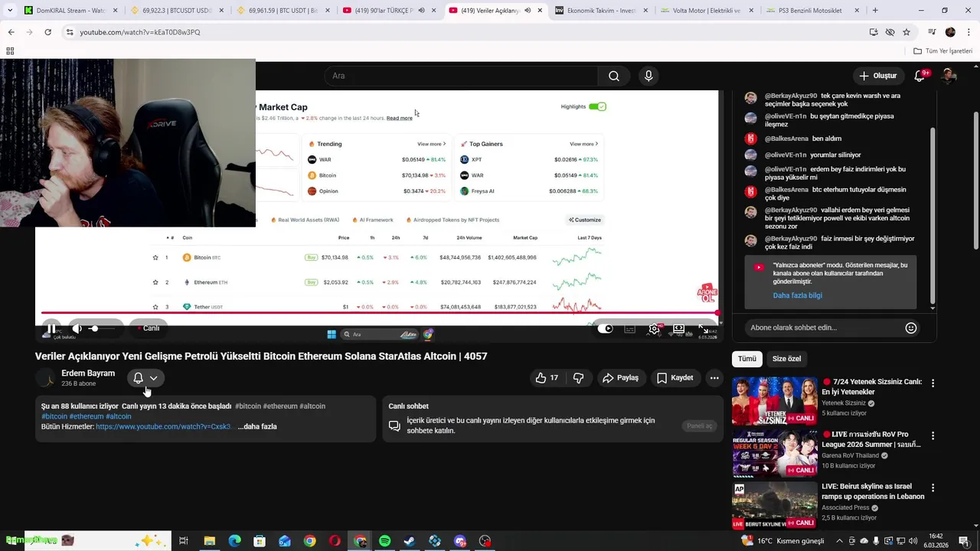Mute the player volume speaker icon
The image size is (980, 551).
77,328
